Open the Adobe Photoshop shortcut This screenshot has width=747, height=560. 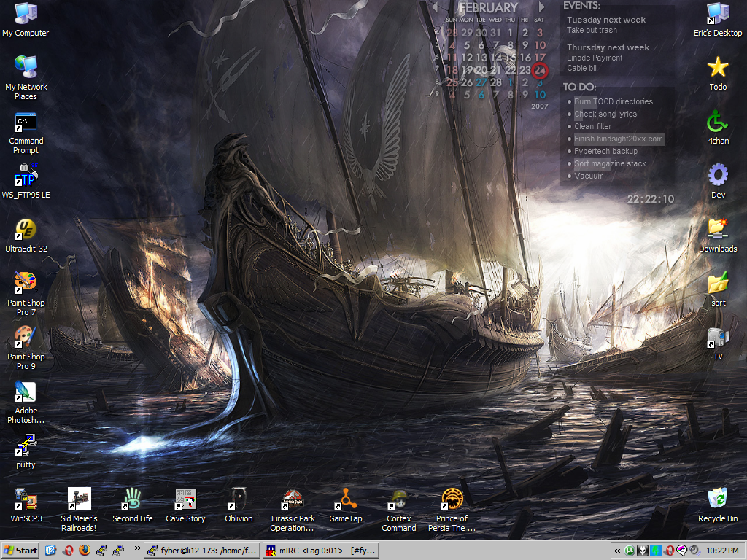coord(26,402)
